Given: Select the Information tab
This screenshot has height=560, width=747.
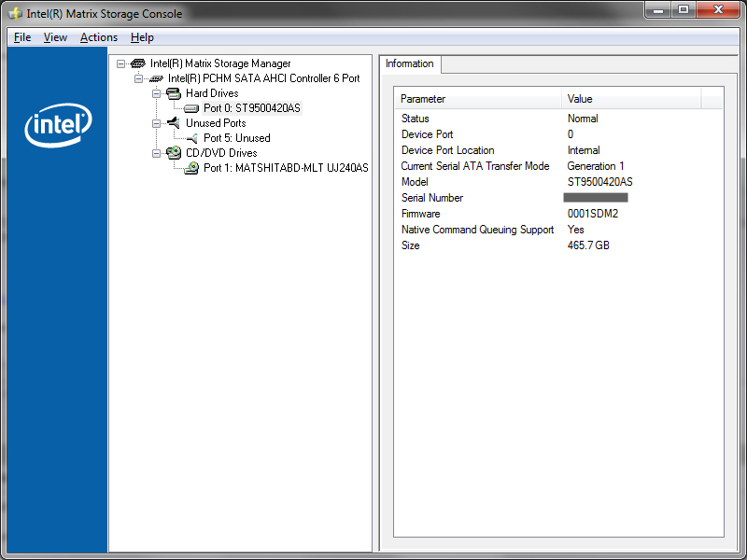Looking at the screenshot, I should click(x=410, y=63).
